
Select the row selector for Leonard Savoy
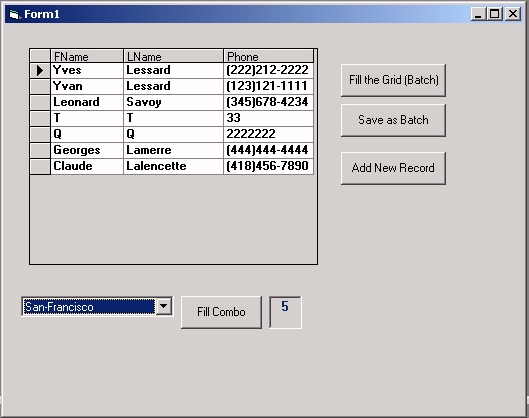tap(40, 102)
